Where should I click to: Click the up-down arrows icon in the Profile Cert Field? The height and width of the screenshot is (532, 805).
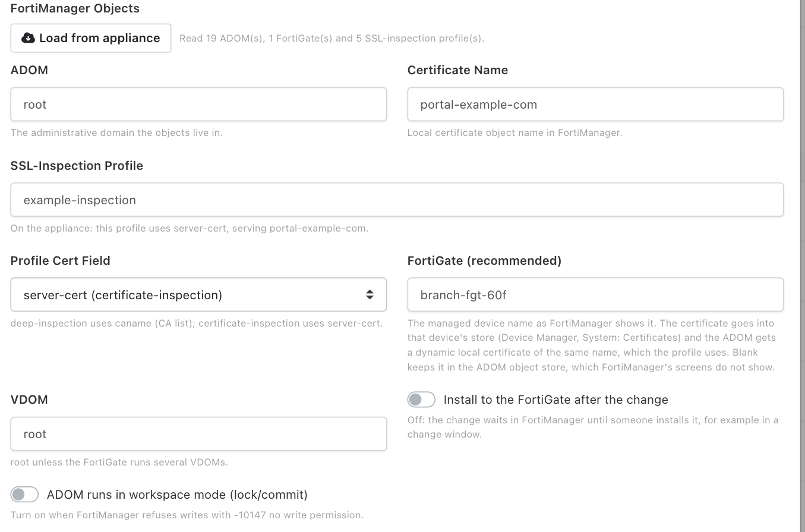click(370, 294)
